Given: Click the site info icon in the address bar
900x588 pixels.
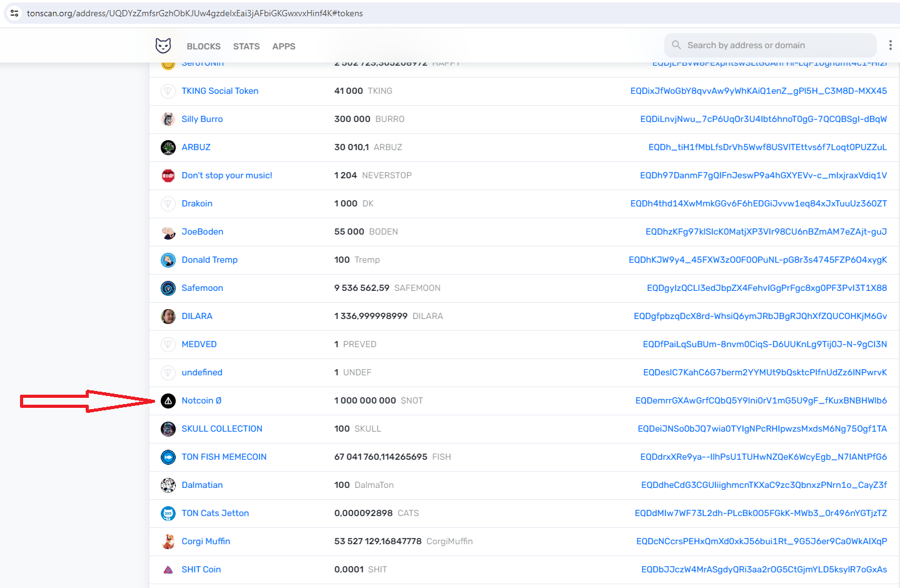Looking at the screenshot, I should [x=14, y=13].
